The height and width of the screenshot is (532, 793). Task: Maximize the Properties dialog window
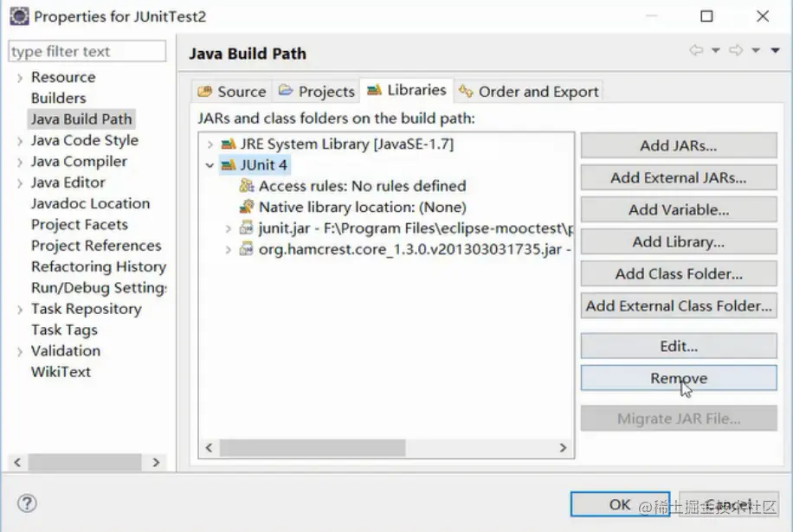tap(706, 16)
